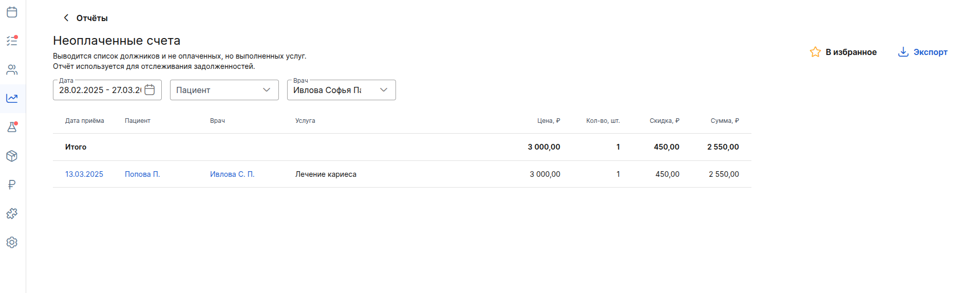The height and width of the screenshot is (293, 980).
Task: Open patient Попова П. link
Action: 142,174
